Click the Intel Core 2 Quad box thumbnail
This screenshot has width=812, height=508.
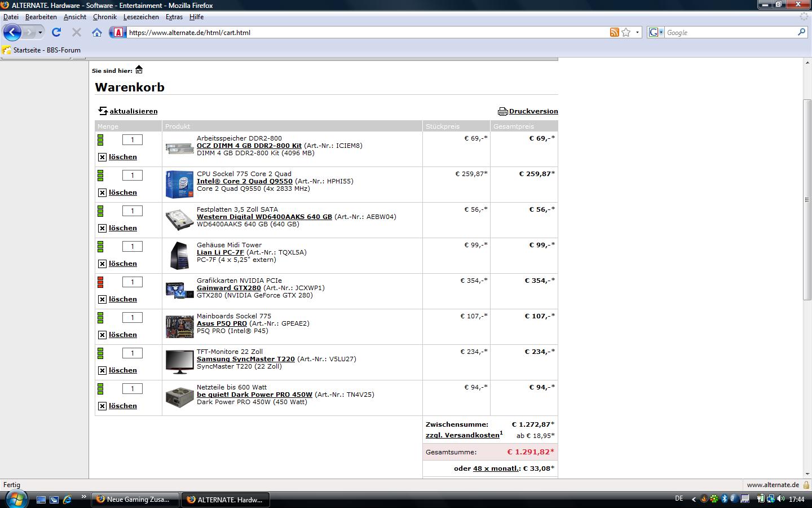(x=179, y=185)
